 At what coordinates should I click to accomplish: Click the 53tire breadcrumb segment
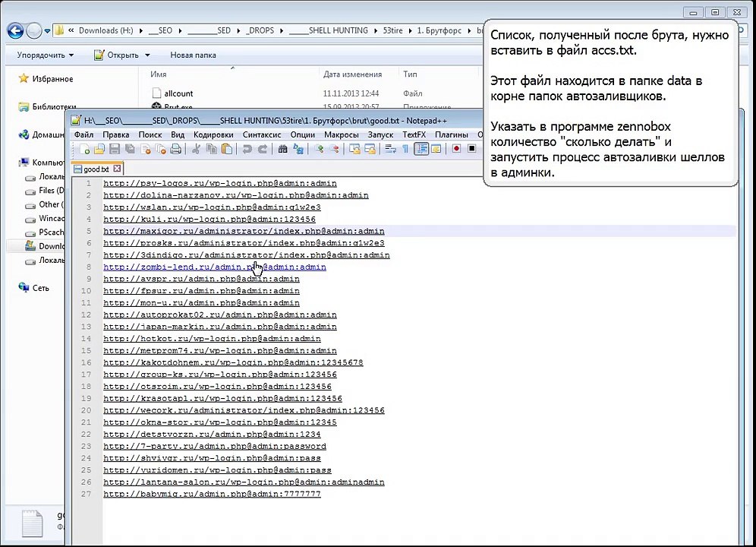[393, 30]
